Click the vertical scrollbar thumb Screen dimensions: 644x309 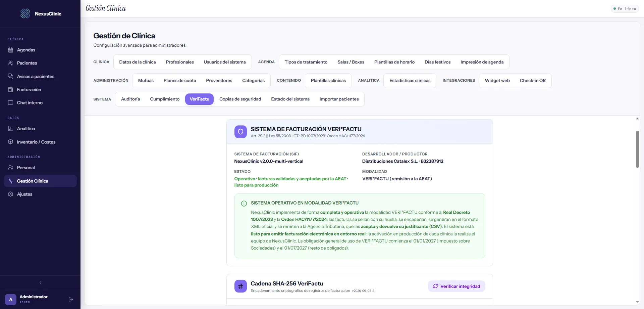(x=637, y=149)
